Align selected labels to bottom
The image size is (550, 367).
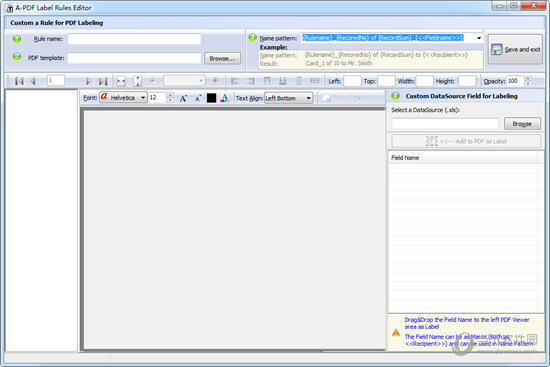click(282, 81)
